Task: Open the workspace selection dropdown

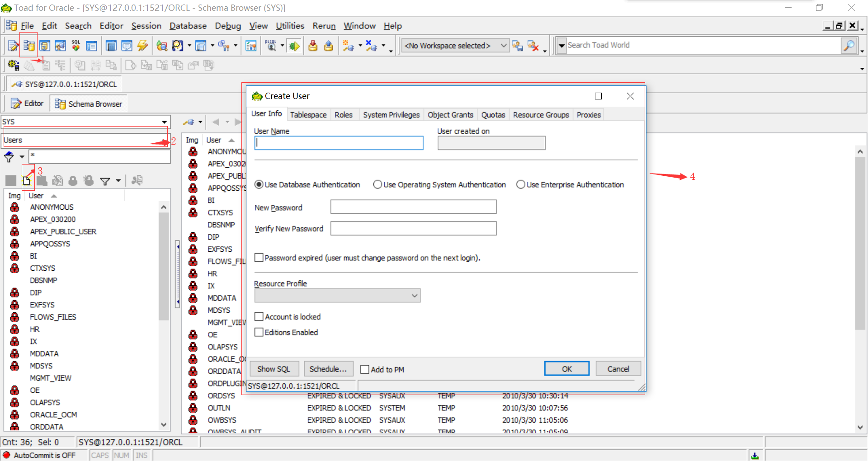Action: pos(503,46)
